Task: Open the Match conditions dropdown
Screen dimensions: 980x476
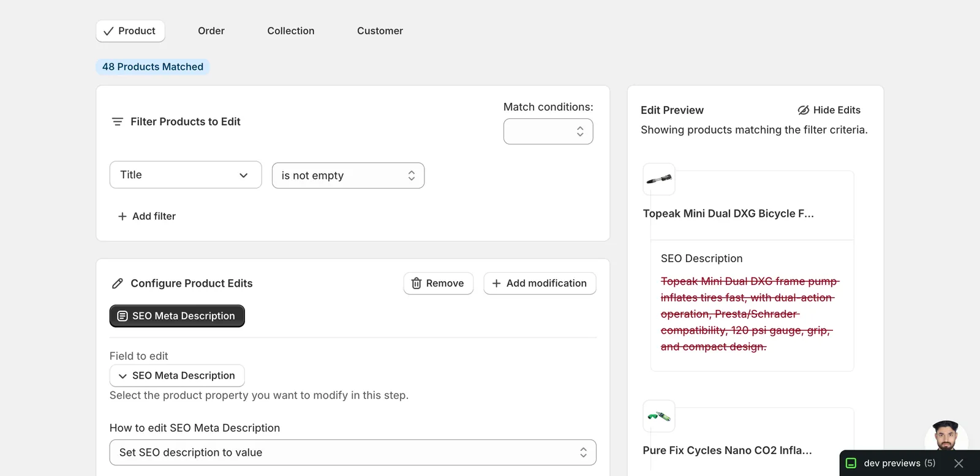Action: point(548,132)
